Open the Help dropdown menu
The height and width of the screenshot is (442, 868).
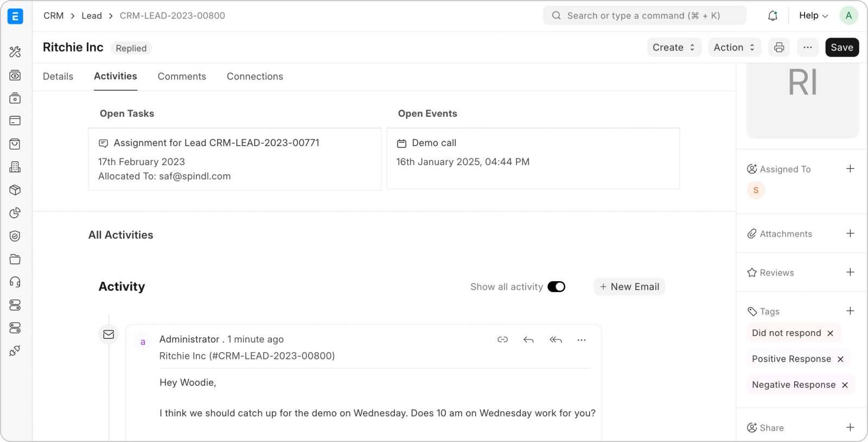(813, 16)
